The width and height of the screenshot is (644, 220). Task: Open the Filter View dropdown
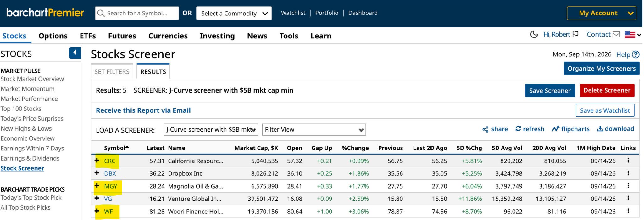click(314, 130)
